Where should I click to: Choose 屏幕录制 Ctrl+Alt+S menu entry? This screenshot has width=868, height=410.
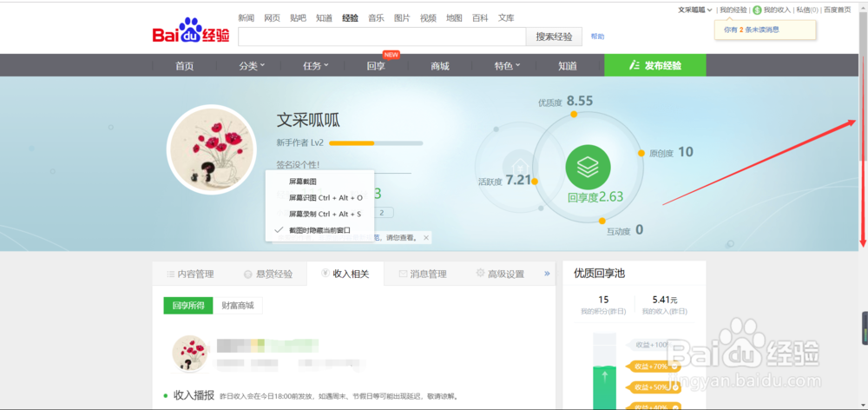click(325, 214)
